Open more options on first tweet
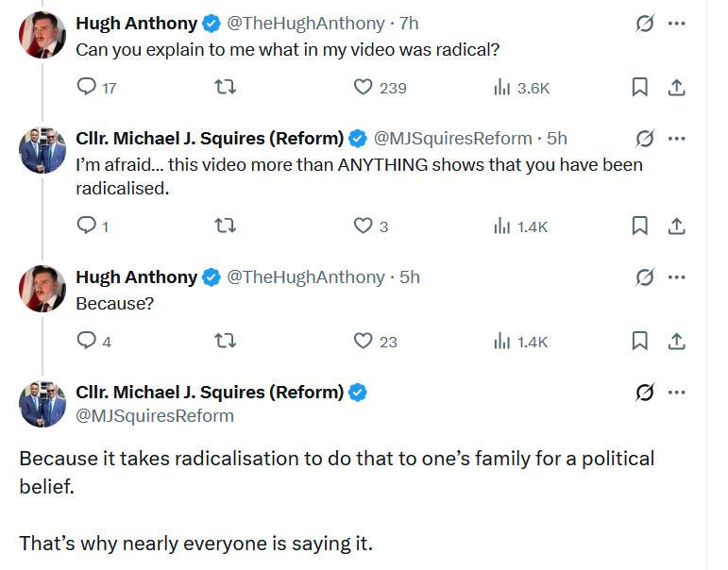Image resolution: width=728 pixels, height=570 pixels. tap(676, 24)
